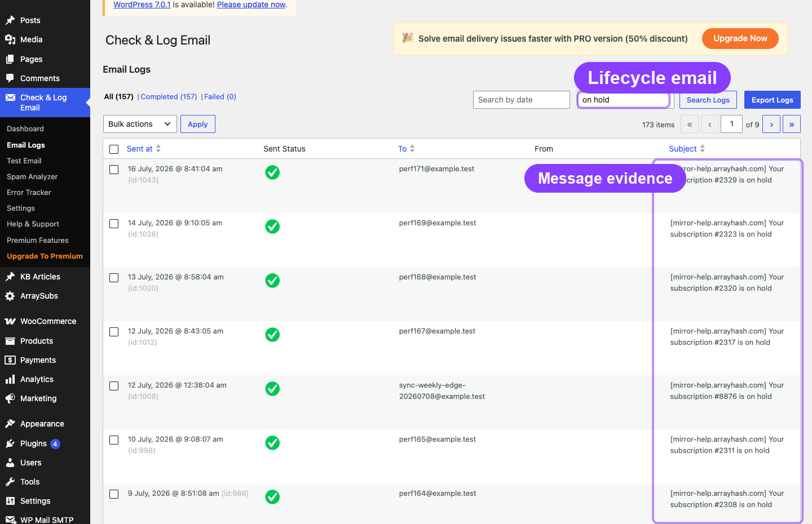Click the Plugins update count badge 4
812x524 pixels.
click(55, 444)
